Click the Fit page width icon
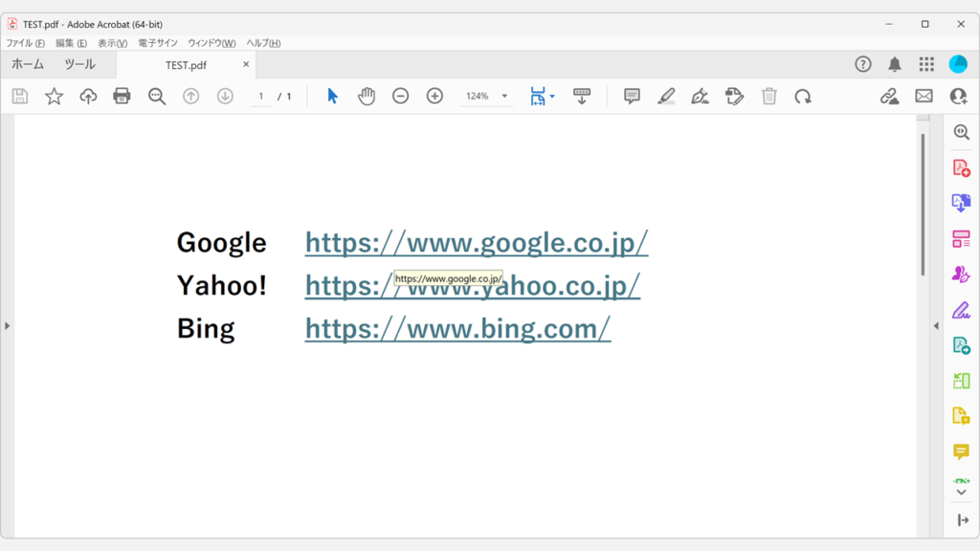Screen dimensions: 980x551 click(538, 97)
